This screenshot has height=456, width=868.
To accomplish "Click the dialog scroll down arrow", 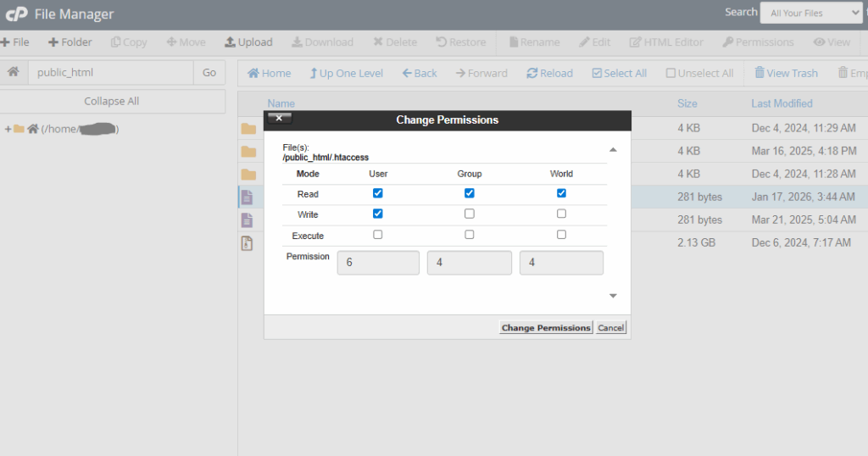I will tap(613, 296).
